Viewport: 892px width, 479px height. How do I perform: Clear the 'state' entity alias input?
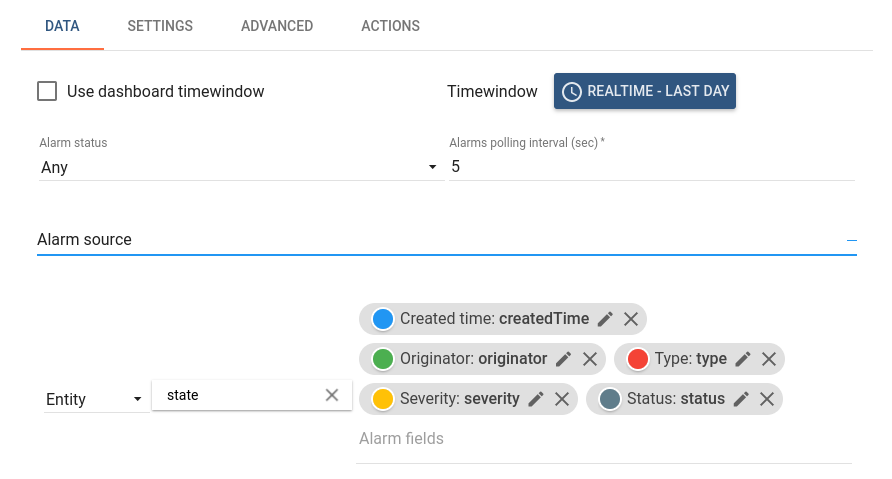point(332,395)
